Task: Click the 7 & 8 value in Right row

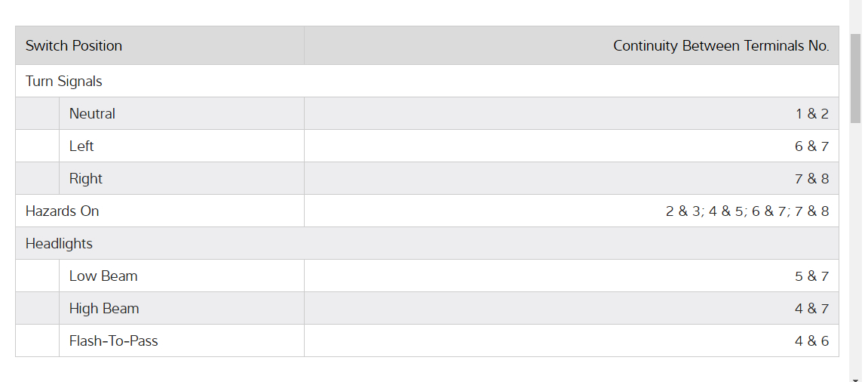Action: tap(811, 179)
